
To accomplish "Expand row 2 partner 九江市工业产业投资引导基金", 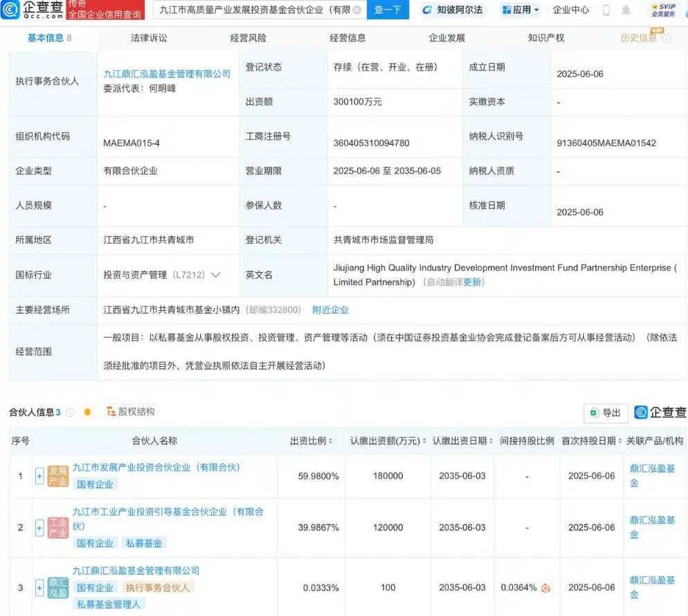I will coord(39,528).
